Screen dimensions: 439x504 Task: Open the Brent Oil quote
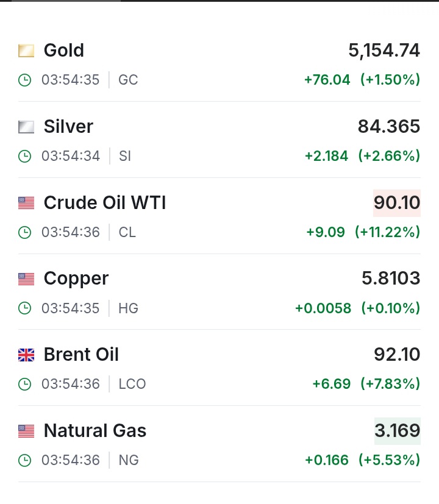[81, 355]
